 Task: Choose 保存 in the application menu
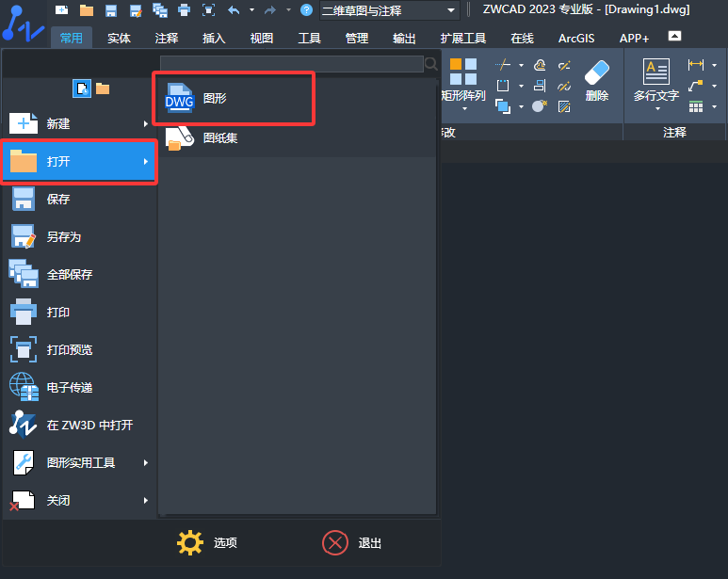coord(78,199)
